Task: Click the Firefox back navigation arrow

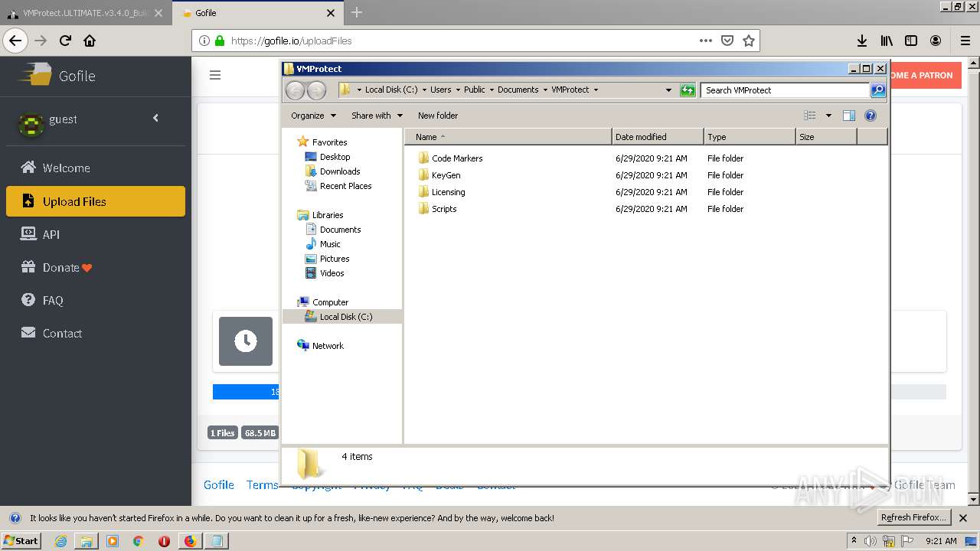Action: [15, 41]
